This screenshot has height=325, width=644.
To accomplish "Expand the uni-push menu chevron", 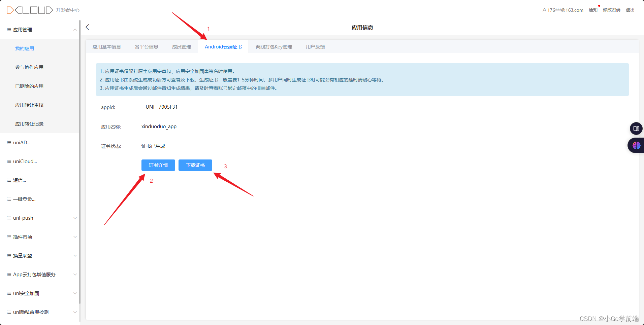I will coord(75,218).
